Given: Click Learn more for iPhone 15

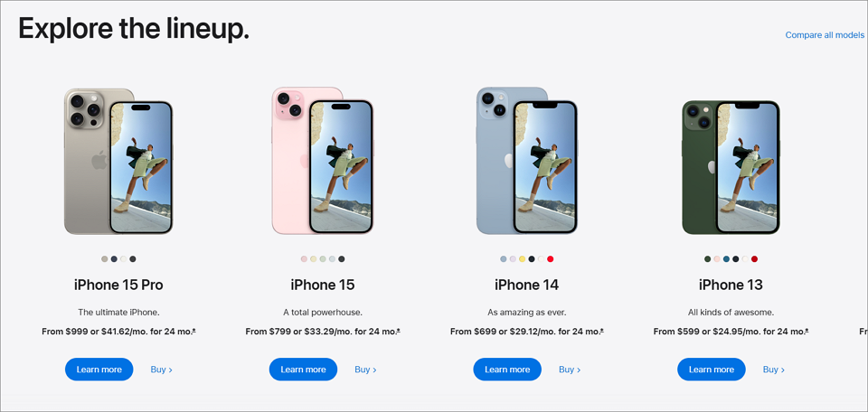Looking at the screenshot, I should tap(304, 370).
